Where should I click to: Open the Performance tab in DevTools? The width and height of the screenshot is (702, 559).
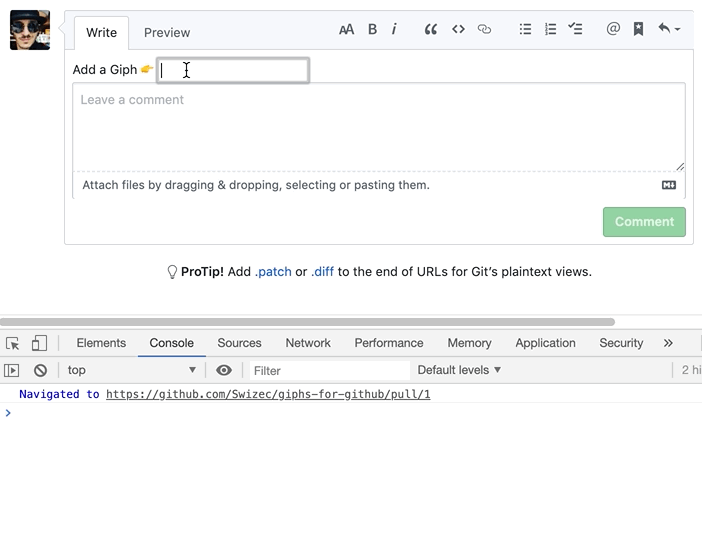(x=389, y=343)
